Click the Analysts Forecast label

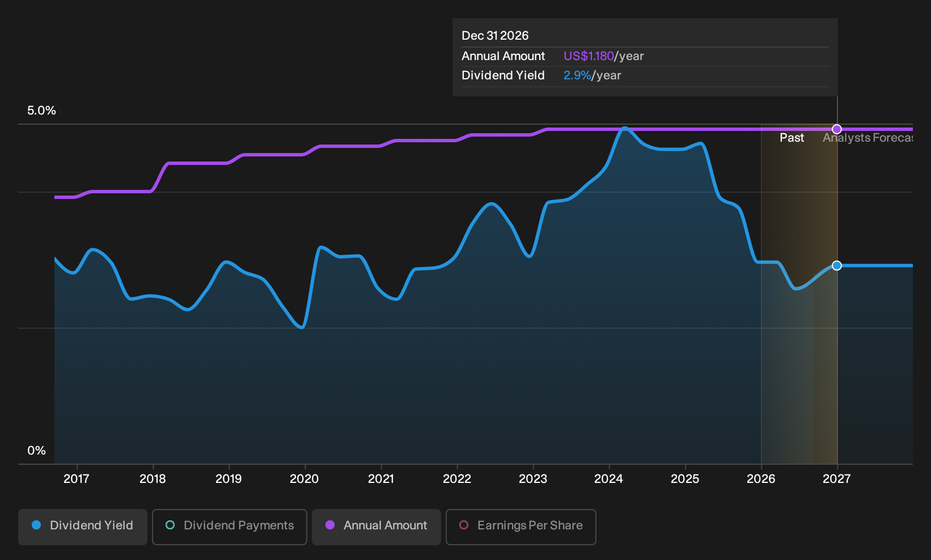click(867, 138)
